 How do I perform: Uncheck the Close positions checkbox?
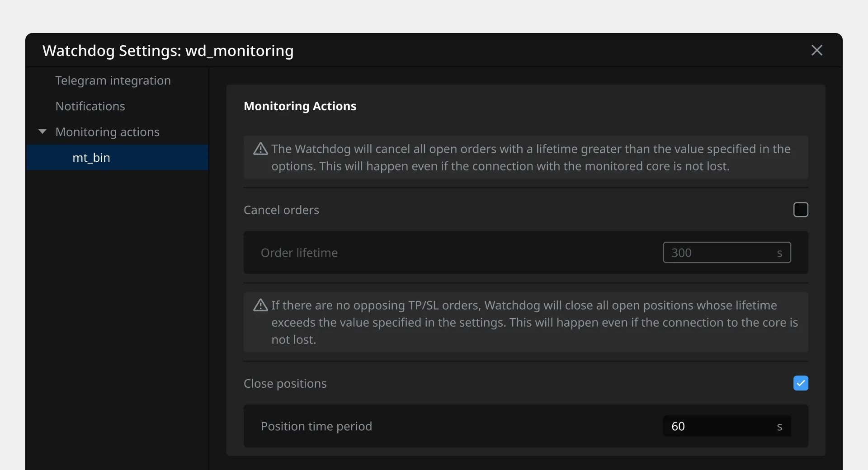pyautogui.click(x=801, y=383)
